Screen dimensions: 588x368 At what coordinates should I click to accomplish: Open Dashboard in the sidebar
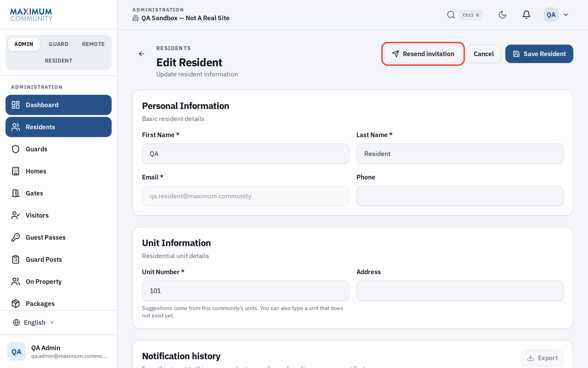coord(59,105)
